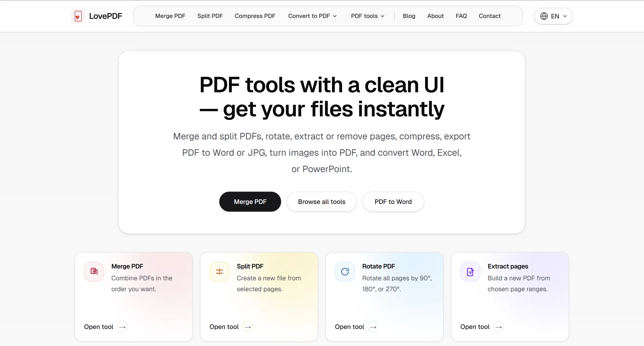This screenshot has width=644, height=346.
Task: Click the hero paragraph beginning 'Merge and split PDFs'
Action: coord(322,153)
